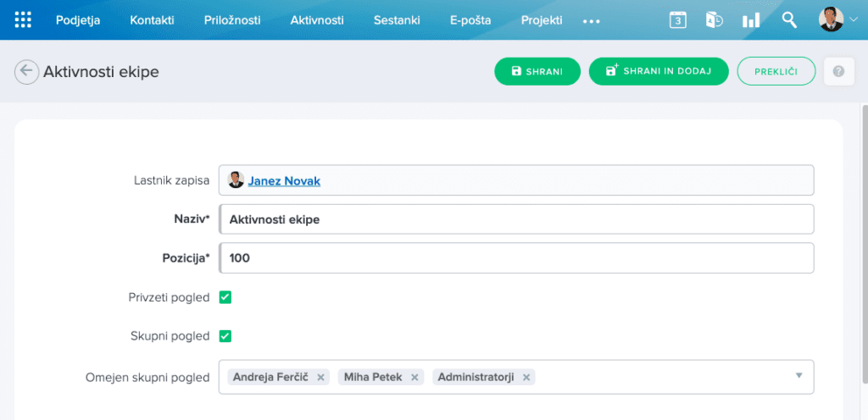The width and height of the screenshot is (868, 420).
Task: Open the Aktivnosti menu
Action: click(x=317, y=20)
